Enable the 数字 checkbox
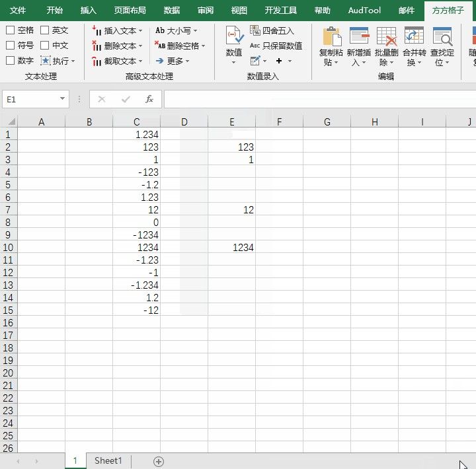The image size is (476, 469). (11, 60)
